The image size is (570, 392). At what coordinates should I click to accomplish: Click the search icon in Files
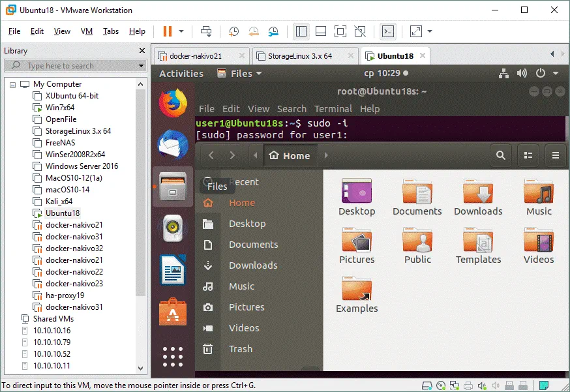(500, 155)
